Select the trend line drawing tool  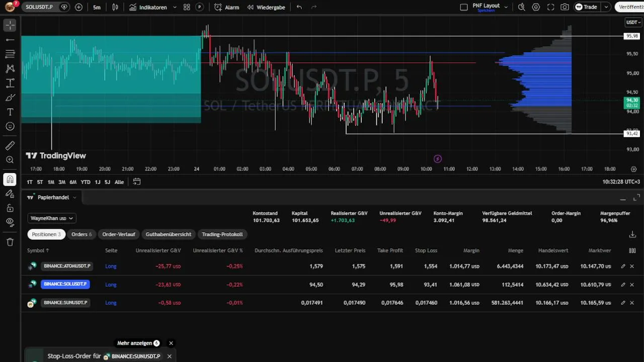point(10,40)
